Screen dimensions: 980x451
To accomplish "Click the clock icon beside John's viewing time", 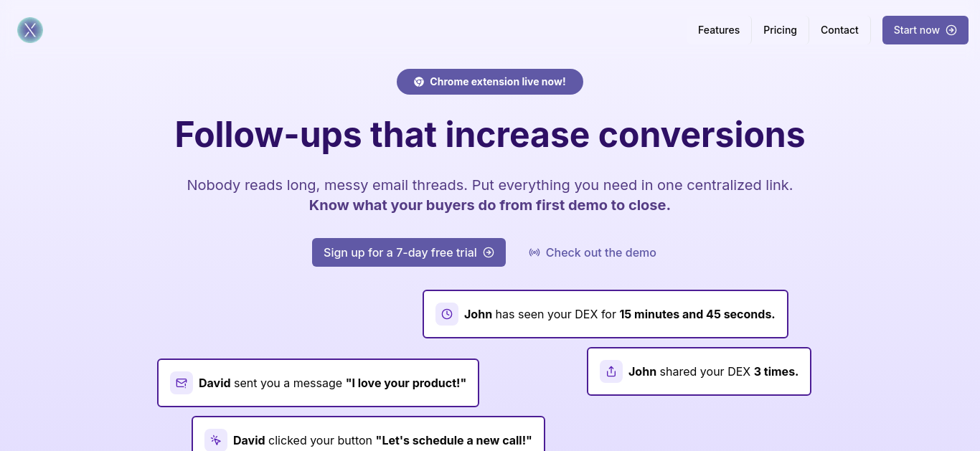I will (447, 314).
